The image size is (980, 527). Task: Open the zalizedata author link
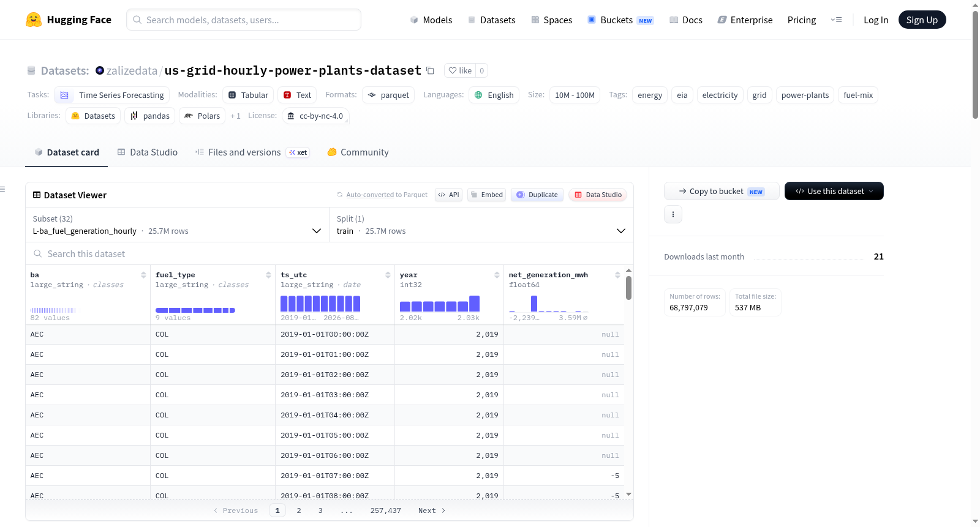pos(132,70)
